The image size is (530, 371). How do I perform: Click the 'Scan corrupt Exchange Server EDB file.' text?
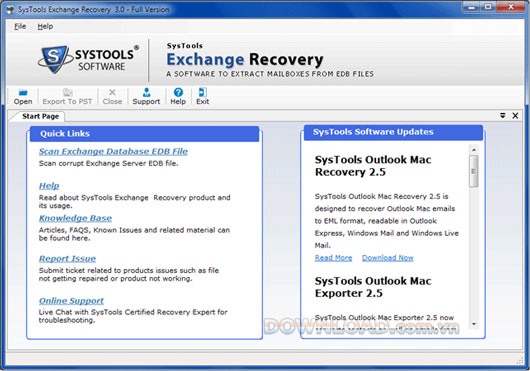pyautogui.click(x=109, y=164)
